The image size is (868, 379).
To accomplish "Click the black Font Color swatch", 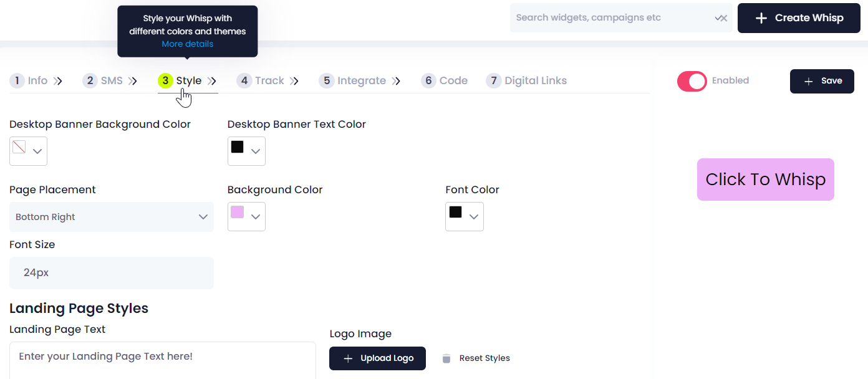I will (455, 213).
